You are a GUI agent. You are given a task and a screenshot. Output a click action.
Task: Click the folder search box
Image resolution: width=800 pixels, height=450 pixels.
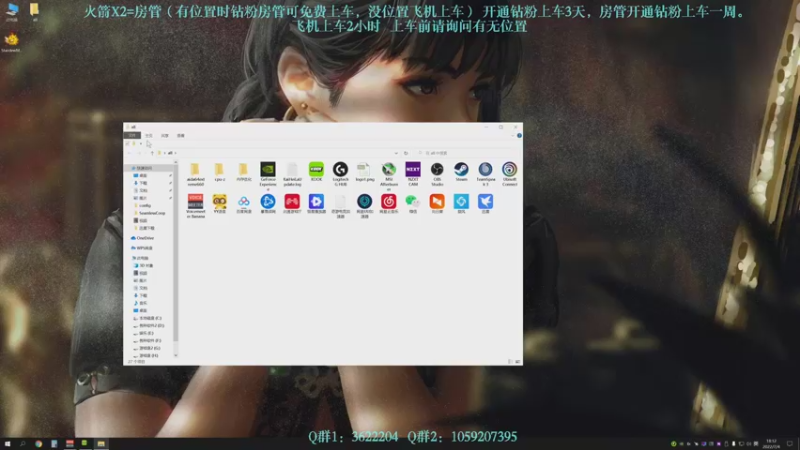point(467,153)
